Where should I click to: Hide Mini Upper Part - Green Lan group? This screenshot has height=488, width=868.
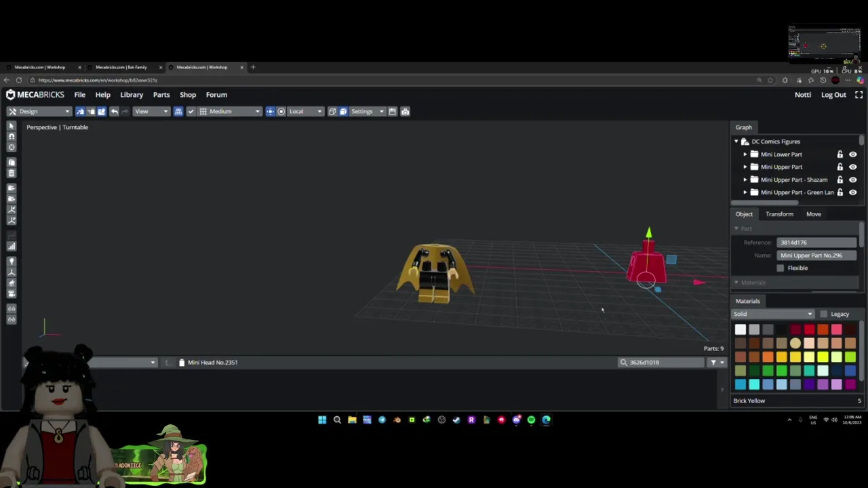852,192
